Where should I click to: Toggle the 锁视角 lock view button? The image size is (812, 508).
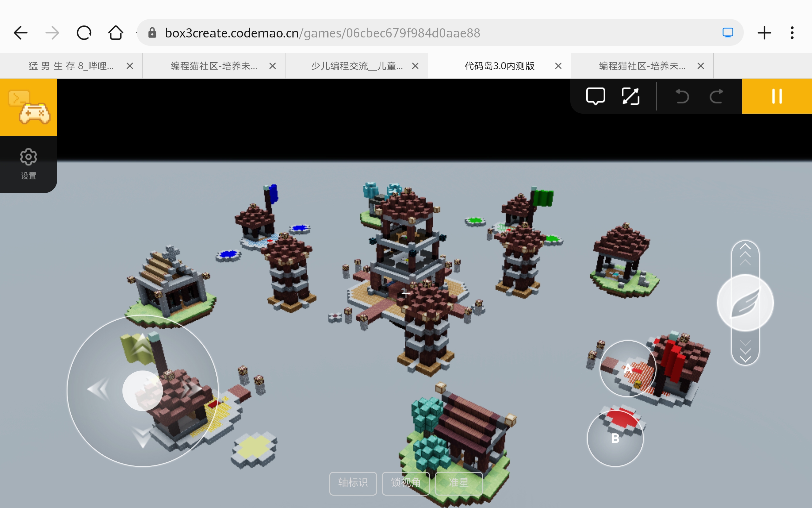pos(406,483)
